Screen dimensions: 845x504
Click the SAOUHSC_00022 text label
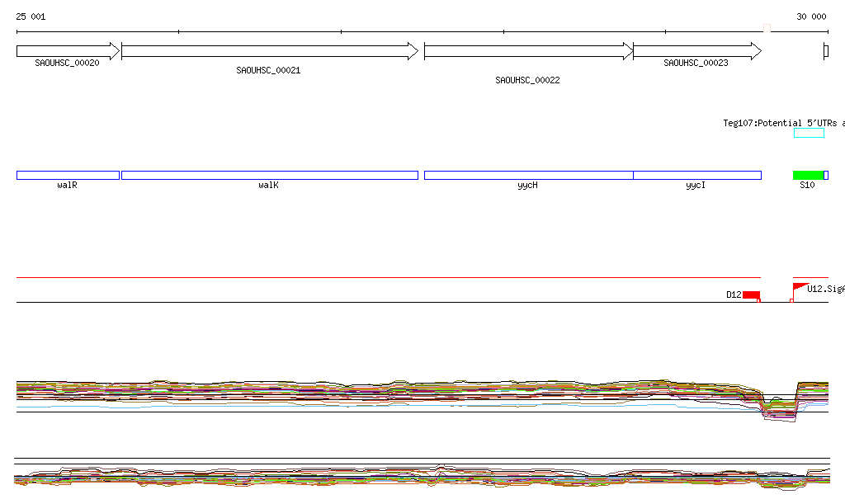point(527,81)
